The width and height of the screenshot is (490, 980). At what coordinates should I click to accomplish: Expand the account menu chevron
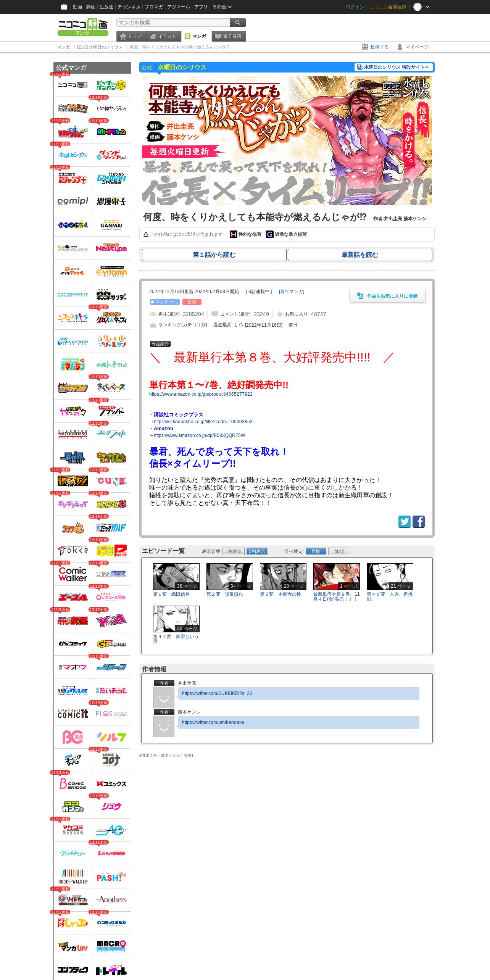427,7
